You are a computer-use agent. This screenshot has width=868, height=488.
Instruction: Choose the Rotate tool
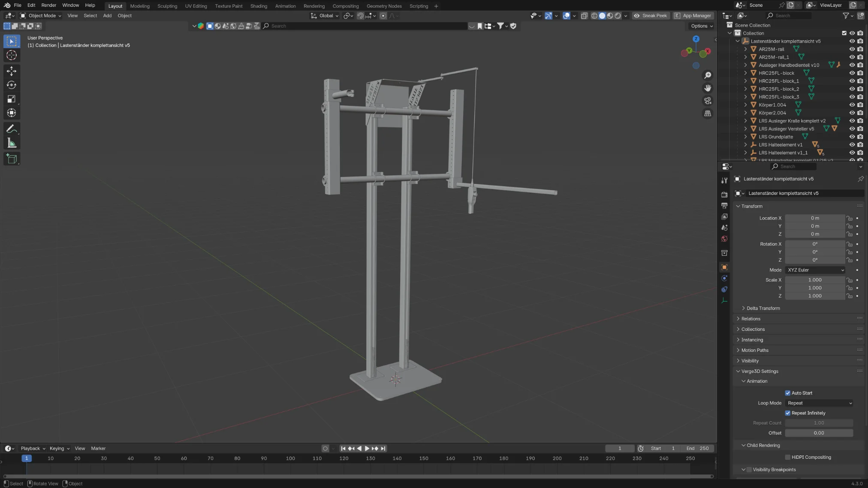12,85
